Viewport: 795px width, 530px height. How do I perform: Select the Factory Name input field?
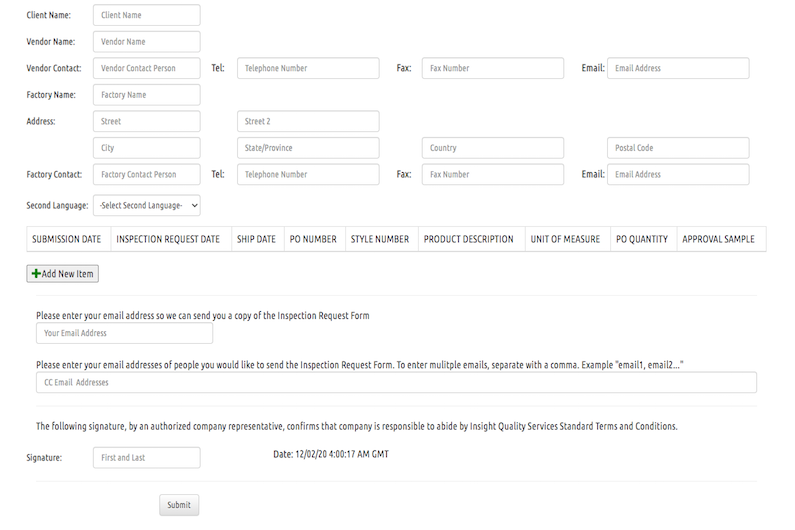(146, 95)
